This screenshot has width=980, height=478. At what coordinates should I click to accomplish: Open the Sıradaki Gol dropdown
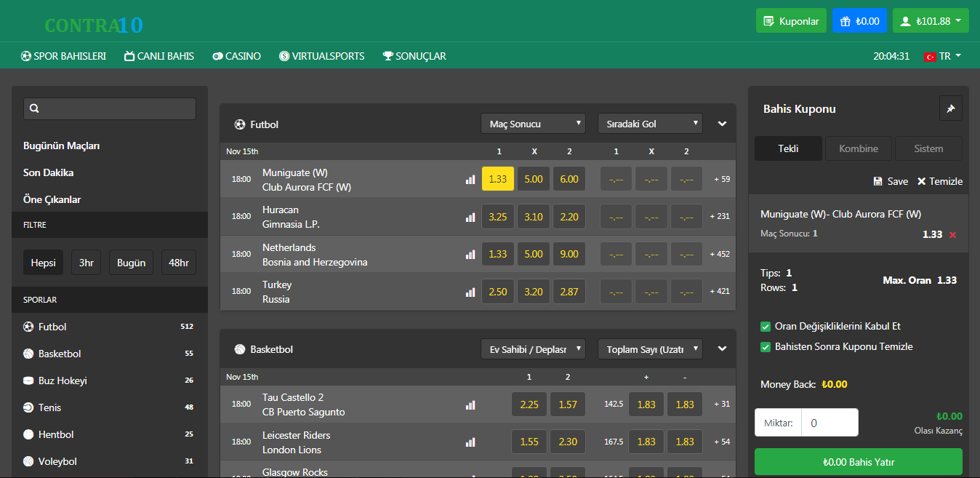(650, 124)
